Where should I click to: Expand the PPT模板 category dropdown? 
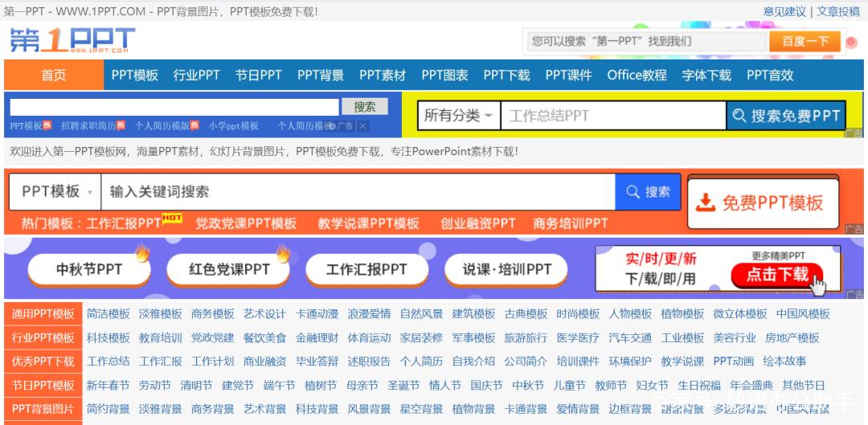55,191
